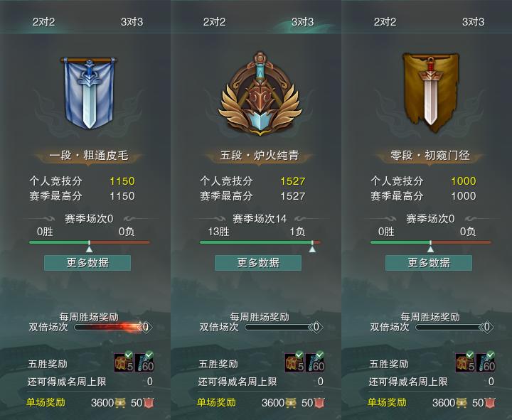Open 更多数据 under 五段·炉火纯青

pyautogui.click(x=258, y=263)
